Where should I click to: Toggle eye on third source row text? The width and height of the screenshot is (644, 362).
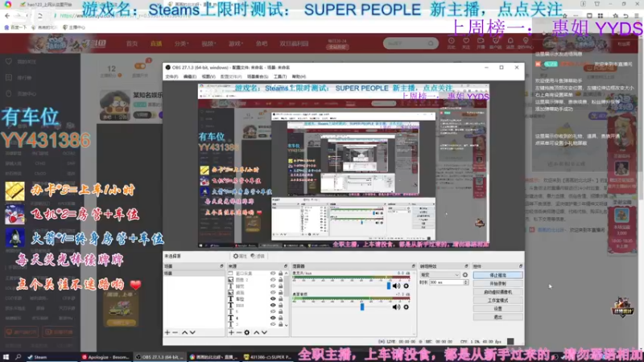tap(273, 286)
